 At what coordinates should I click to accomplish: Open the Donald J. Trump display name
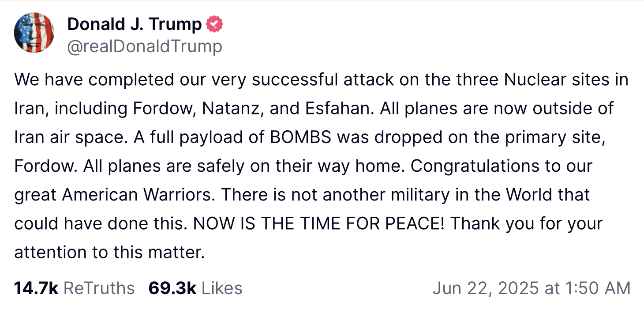coord(134,24)
